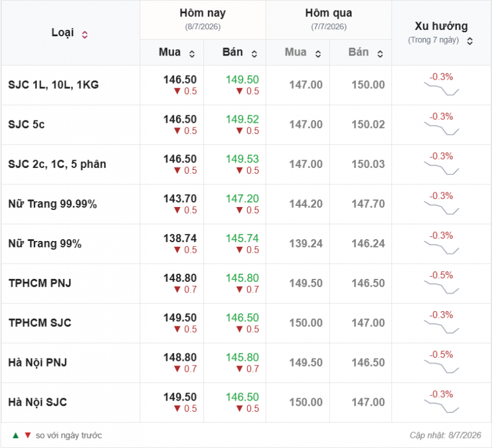This screenshot has width=492, height=448.
Task: Click the green up-arrow legend icon
Action: click(x=15, y=436)
